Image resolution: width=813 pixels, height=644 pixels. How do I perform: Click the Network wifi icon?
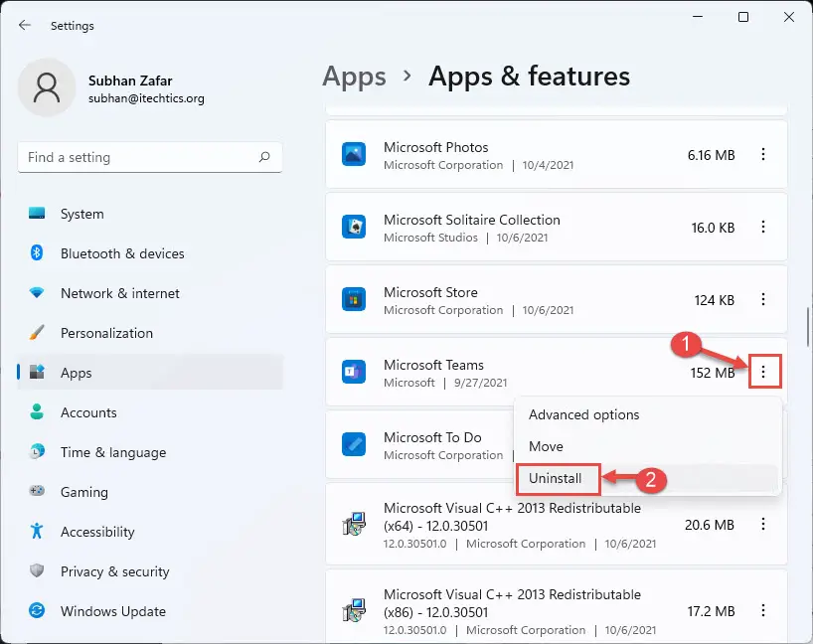[x=37, y=293]
